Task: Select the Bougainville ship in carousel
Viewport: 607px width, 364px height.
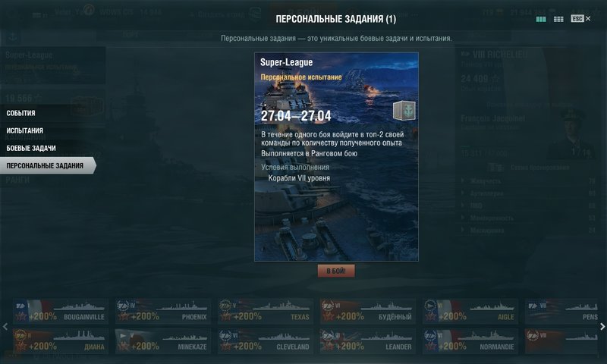Action: (x=61, y=311)
